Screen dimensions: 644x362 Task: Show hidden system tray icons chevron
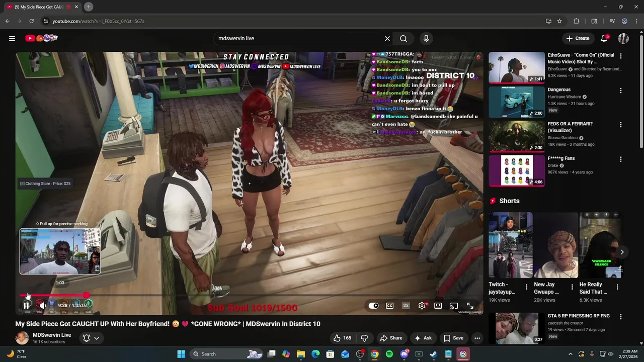pos(570,354)
